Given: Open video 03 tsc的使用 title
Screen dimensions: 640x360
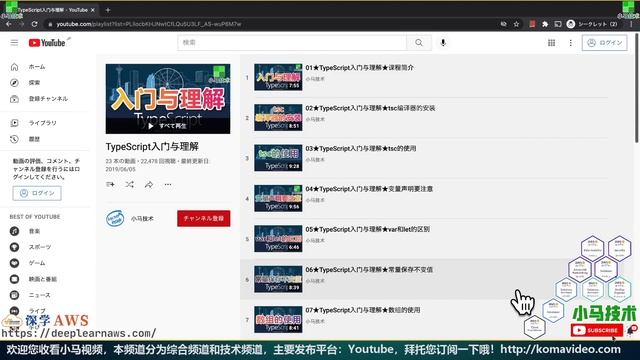Looking at the screenshot, I should [361, 149].
